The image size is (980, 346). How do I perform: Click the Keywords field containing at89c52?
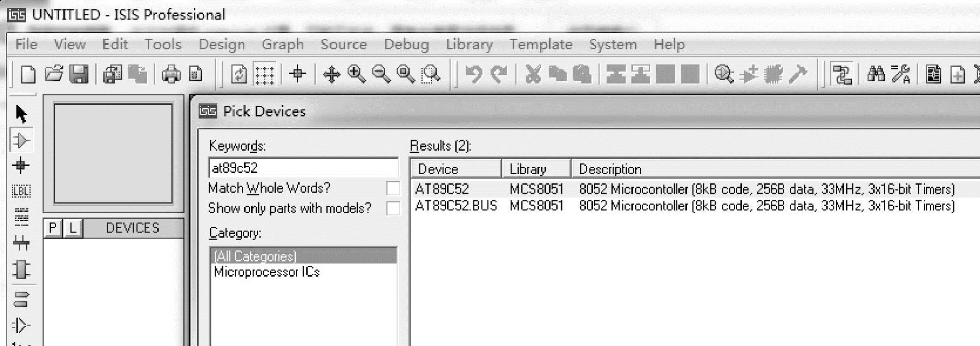(x=304, y=168)
